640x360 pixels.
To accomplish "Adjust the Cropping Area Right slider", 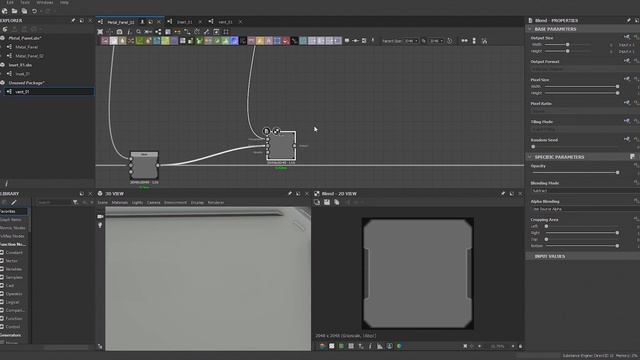I will (x=582, y=233).
